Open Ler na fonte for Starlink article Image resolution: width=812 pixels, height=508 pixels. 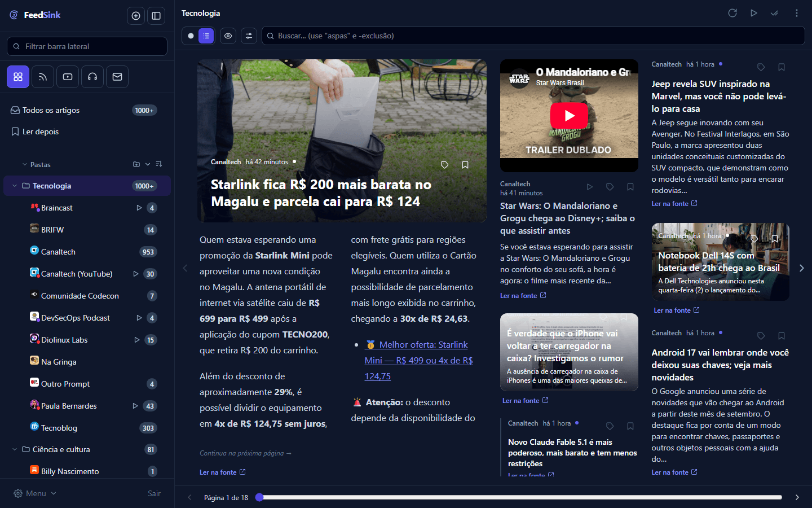point(223,472)
